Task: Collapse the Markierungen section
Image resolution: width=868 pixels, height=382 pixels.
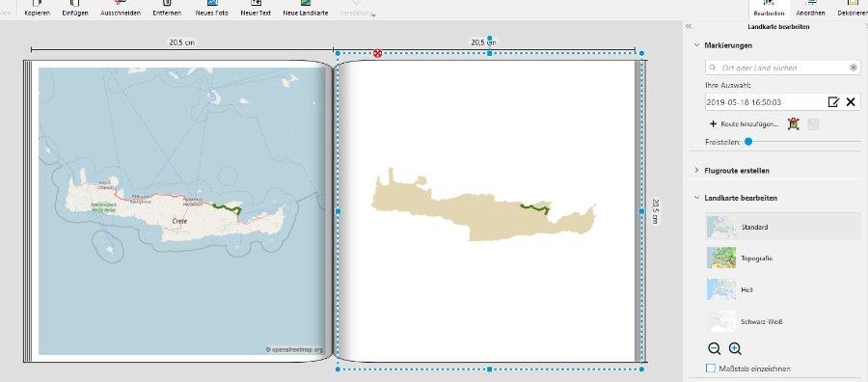Action: point(697,45)
